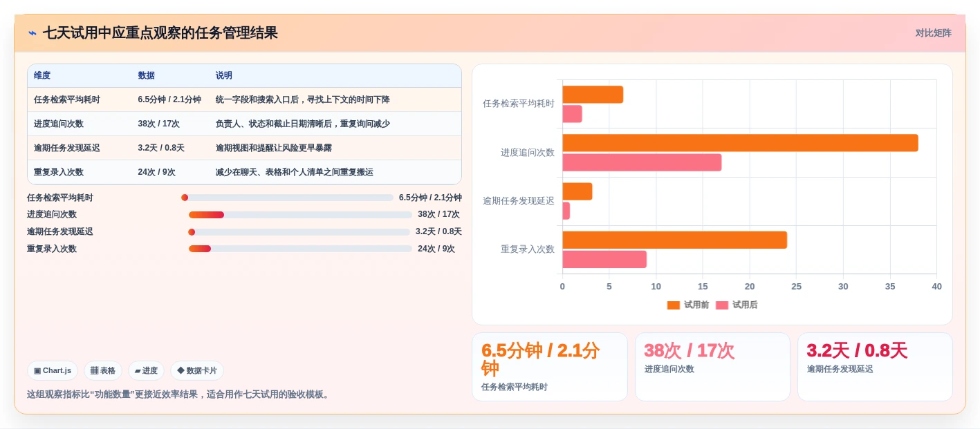Click pink 重复录入次数 试用后 chart bar
The width and height of the screenshot is (980, 429).
pyautogui.click(x=604, y=259)
